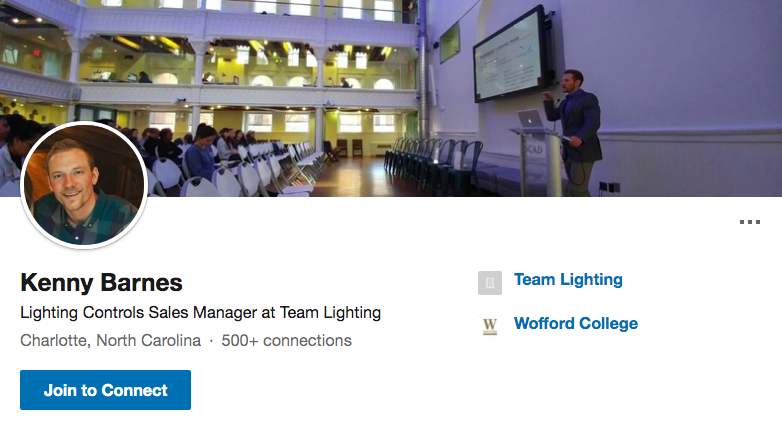Click the 500+ connections text
Screen dimensions: 782x428
click(x=286, y=340)
